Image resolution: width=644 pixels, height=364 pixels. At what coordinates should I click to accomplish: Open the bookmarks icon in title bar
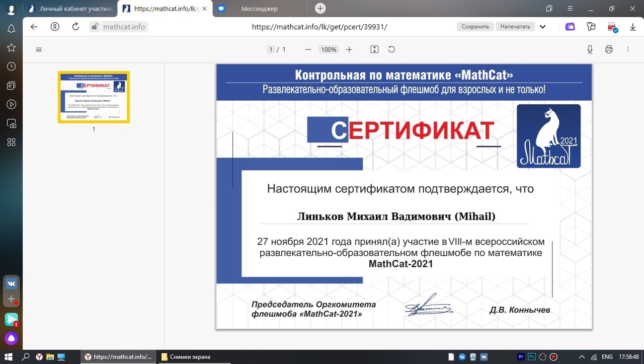tap(549, 9)
